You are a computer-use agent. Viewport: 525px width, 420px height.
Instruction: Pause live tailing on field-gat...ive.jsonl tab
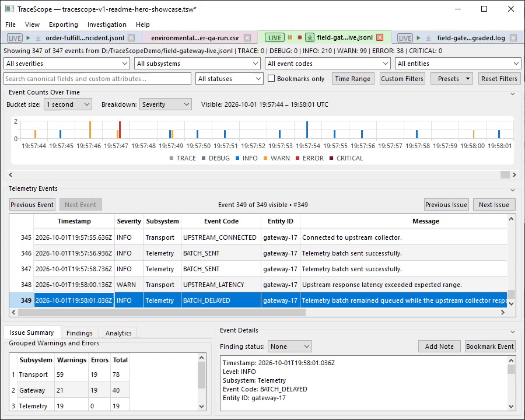coord(290,37)
